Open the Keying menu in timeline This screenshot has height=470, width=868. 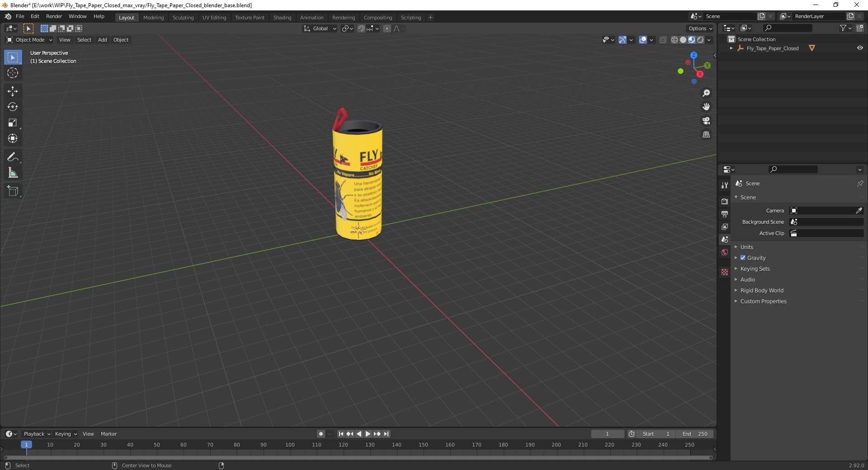tap(66, 434)
